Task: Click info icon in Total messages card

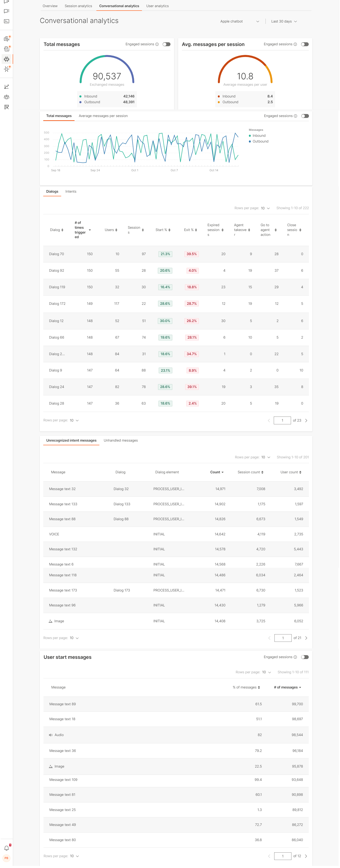Action: 157,44
